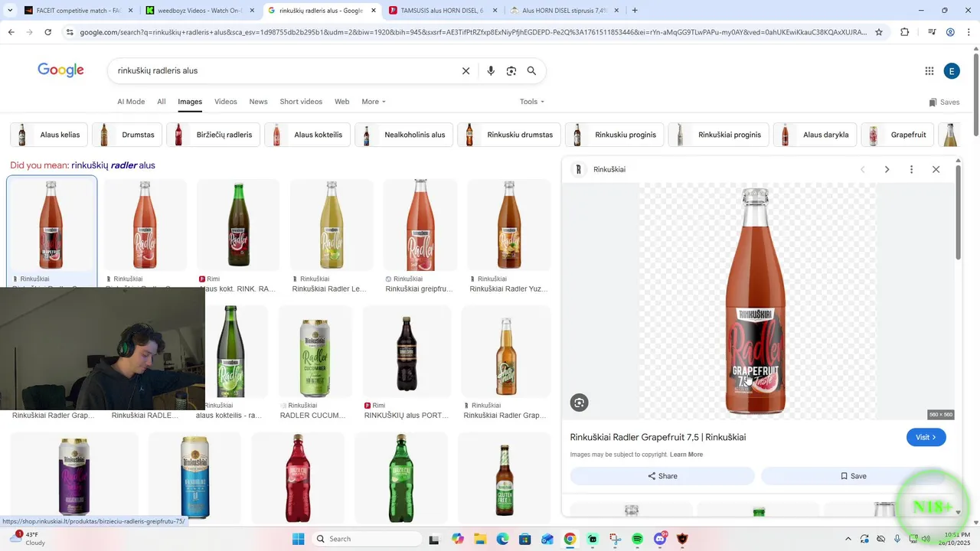980x551 pixels.
Task: Switch to AI Mode tab
Action: click(131, 101)
